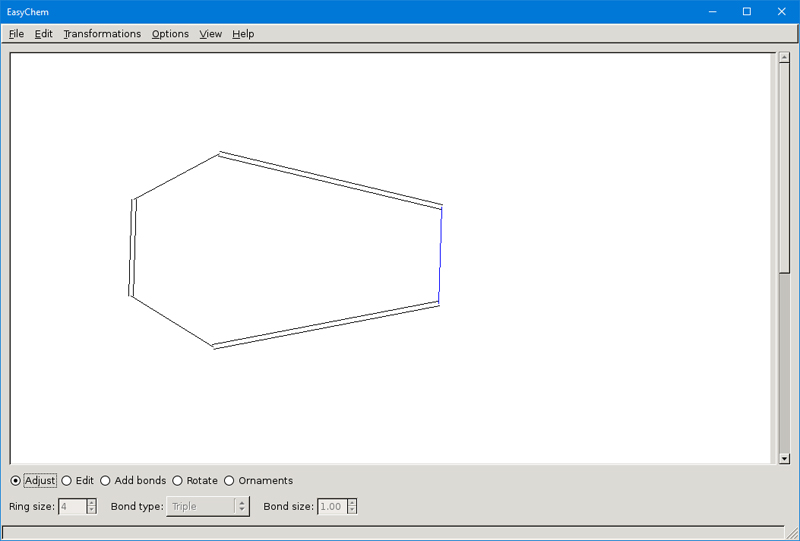Switch to Add bonds mode

tap(105, 481)
